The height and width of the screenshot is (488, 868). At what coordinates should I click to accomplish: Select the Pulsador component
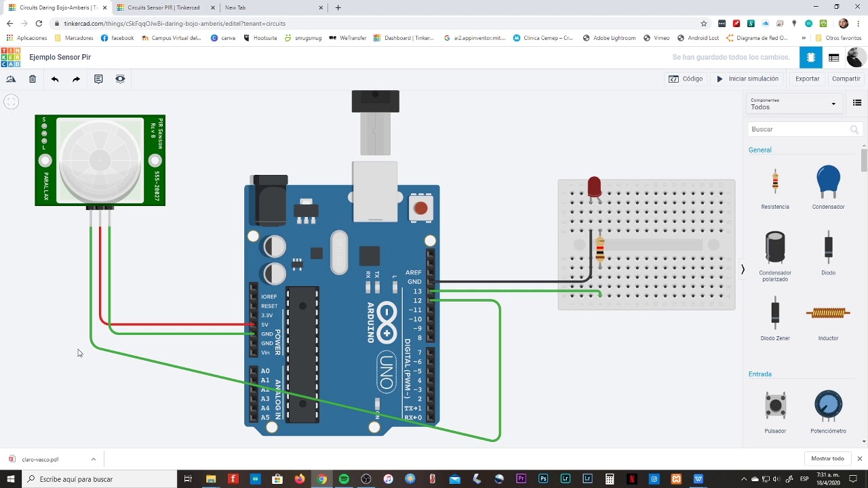pyautogui.click(x=775, y=411)
